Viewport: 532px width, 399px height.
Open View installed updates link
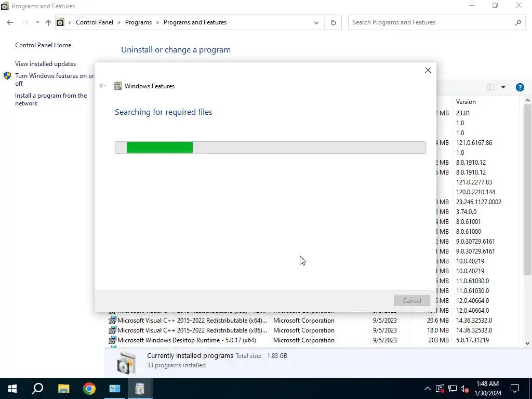tap(46, 64)
